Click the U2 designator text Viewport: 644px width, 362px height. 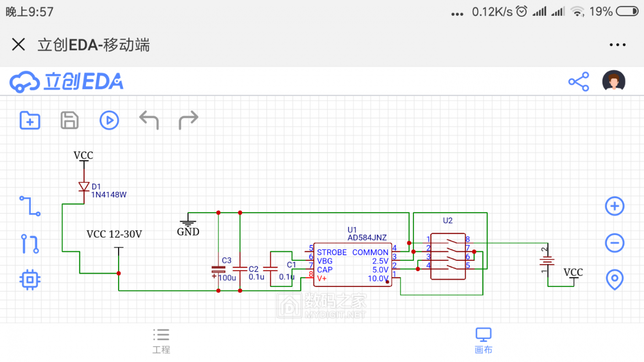coord(448,221)
